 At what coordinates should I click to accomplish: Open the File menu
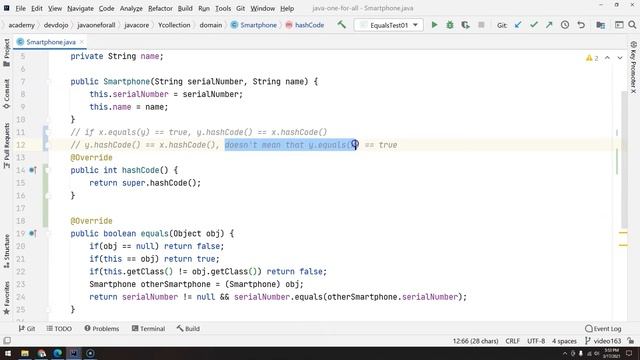pyautogui.click(x=20, y=8)
